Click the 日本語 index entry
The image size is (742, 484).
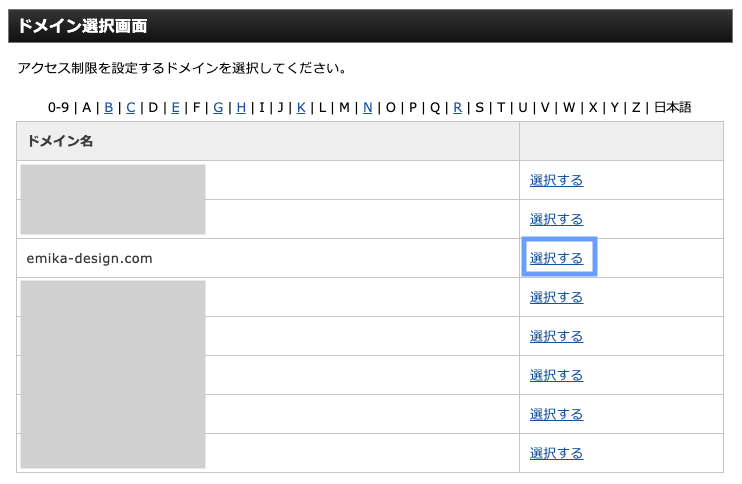pos(672,107)
